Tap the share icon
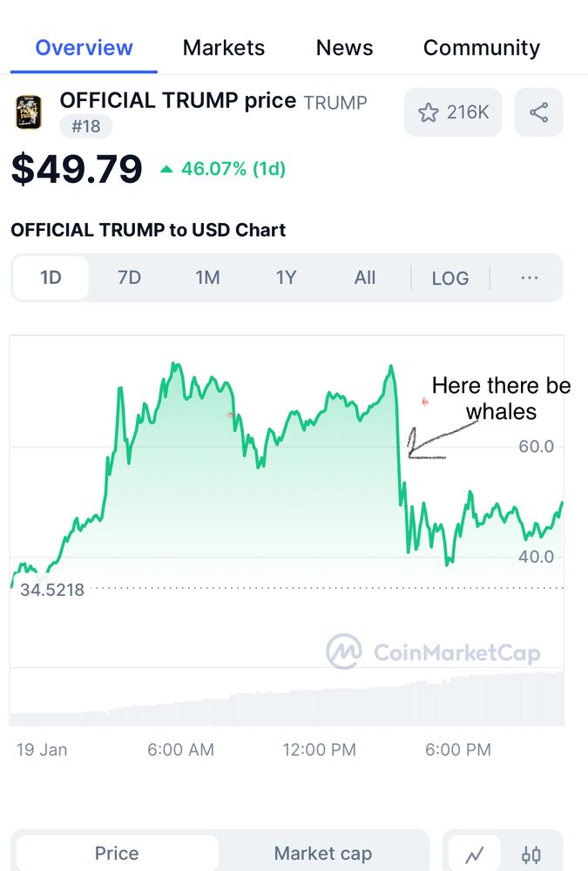Image resolution: width=588 pixels, height=871 pixels. click(538, 112)
